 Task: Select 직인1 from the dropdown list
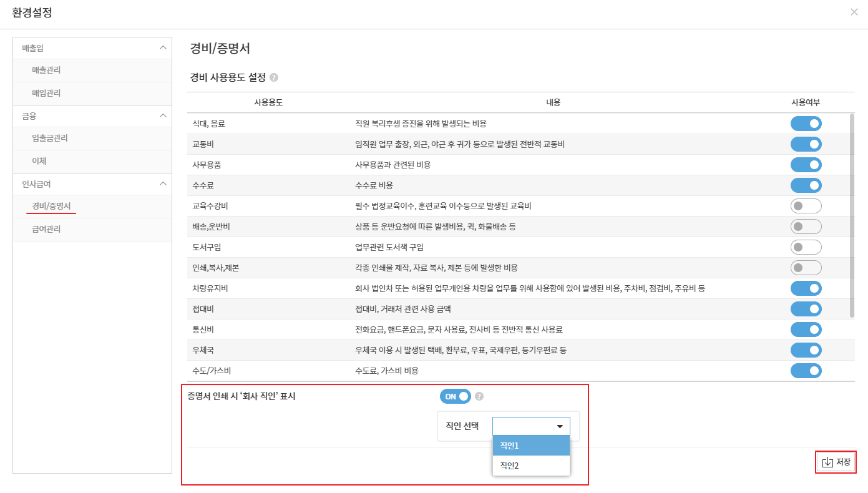pos(531,446)
